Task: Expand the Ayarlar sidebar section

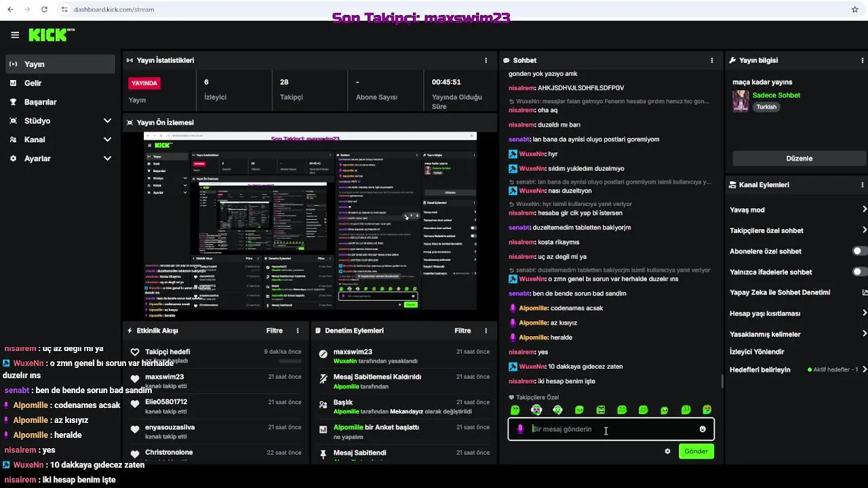Action: (107, 159)
